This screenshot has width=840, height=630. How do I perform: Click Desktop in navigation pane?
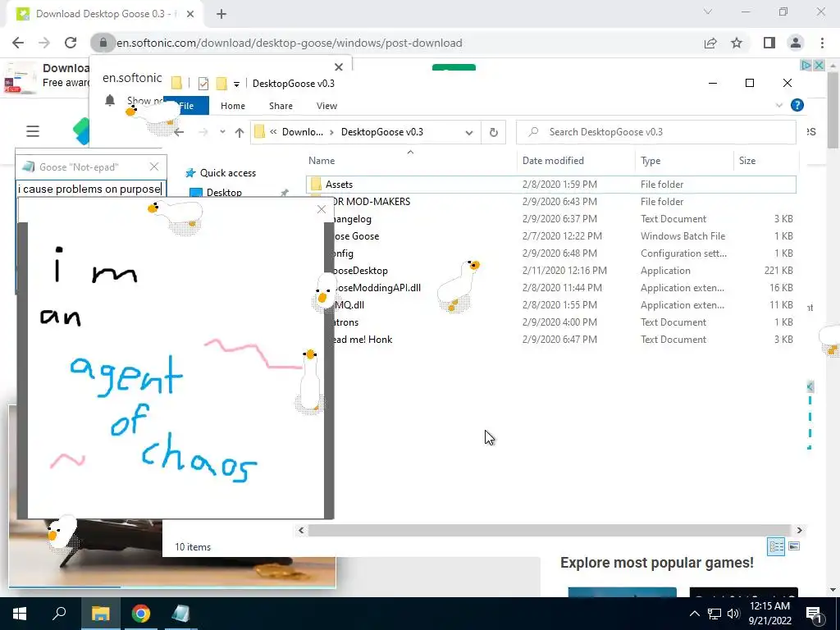224,192
